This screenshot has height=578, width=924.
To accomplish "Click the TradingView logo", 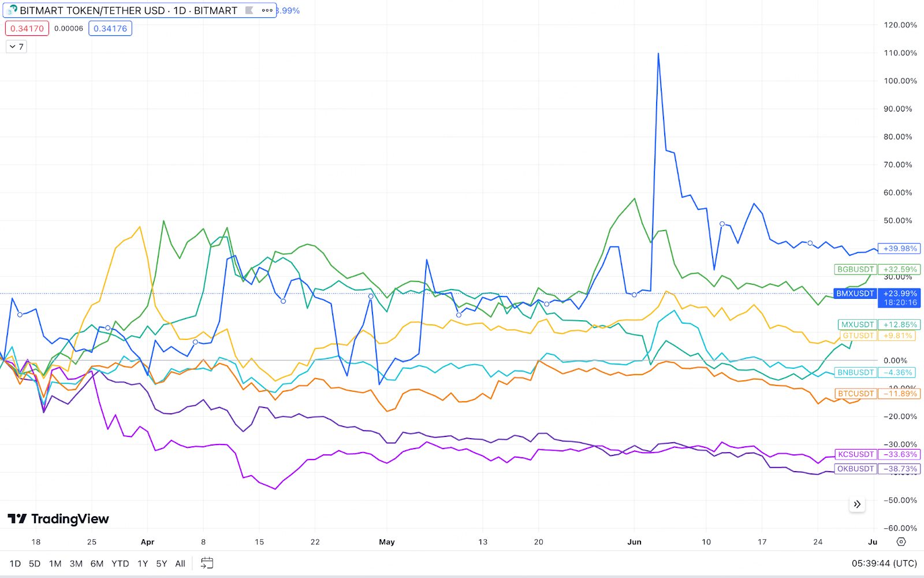I will 58,518.
